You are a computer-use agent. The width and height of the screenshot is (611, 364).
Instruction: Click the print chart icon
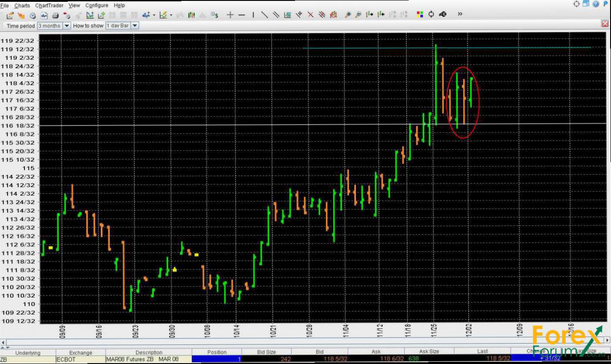click(55, 15)
